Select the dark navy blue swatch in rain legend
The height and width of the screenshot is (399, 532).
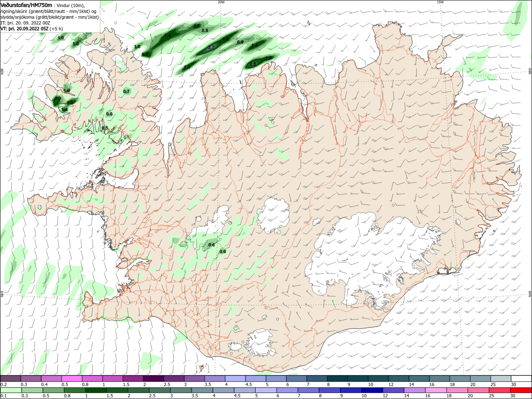click(x=372, y=390)
